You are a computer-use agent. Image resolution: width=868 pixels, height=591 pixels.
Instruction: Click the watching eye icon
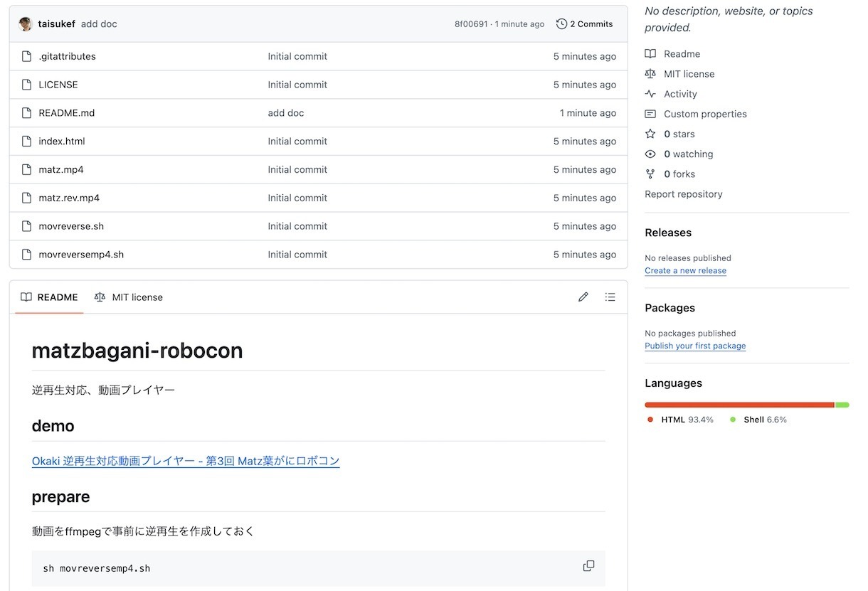[x=650, y=154]
